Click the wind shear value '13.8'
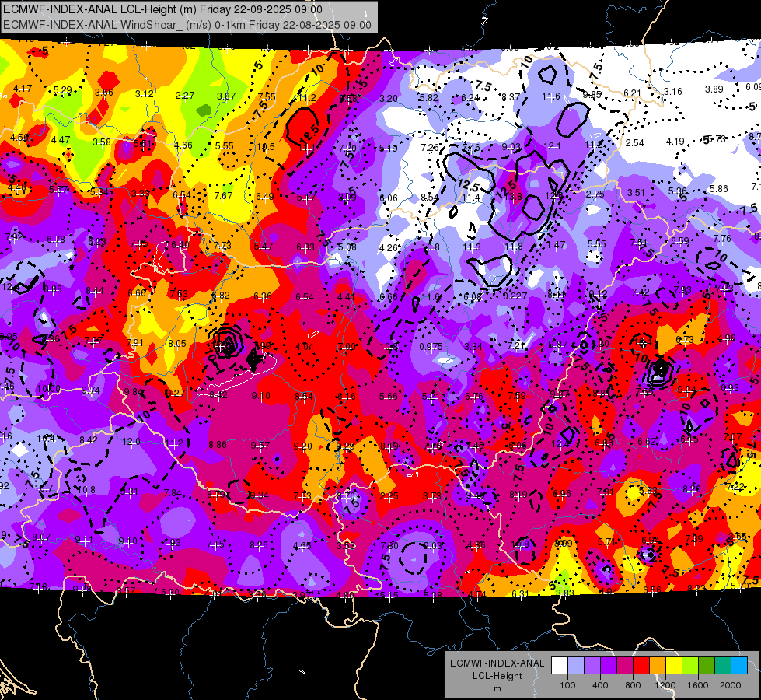 pos(513,196)
